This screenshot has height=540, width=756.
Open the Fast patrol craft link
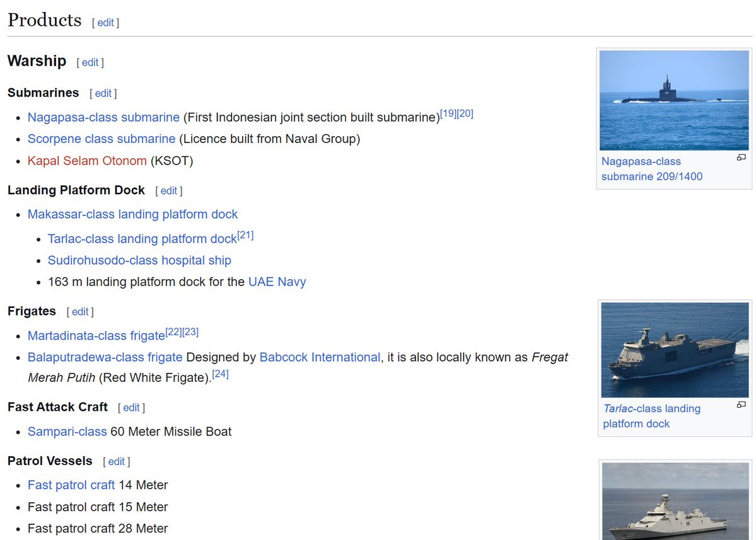(71, 485)
